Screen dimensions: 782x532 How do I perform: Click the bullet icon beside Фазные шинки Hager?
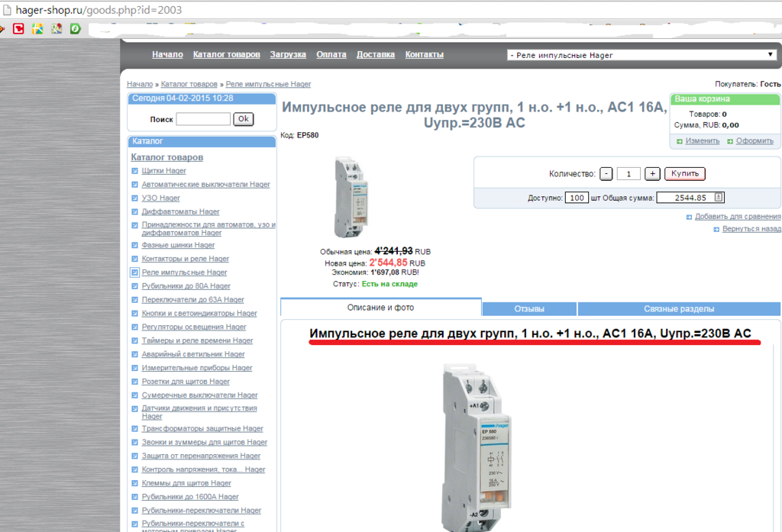[x=134, y=245]
